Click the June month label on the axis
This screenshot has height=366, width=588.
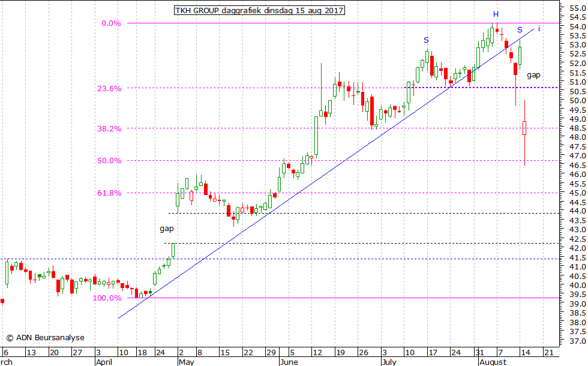click(289, 362)
